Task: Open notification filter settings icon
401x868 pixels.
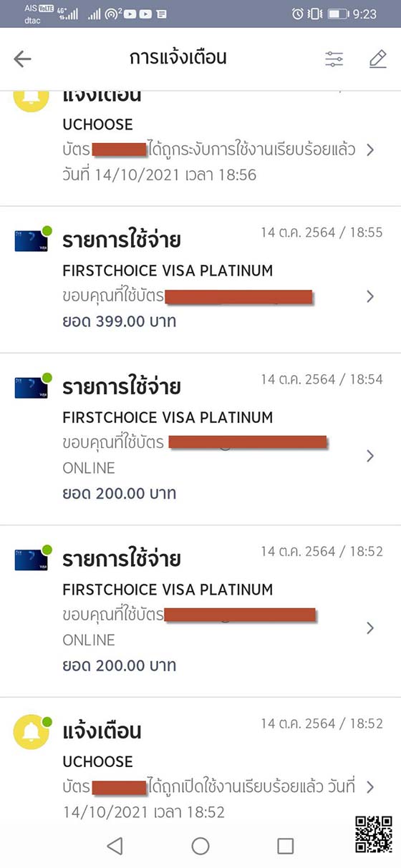Action: (x=334, y=59)
